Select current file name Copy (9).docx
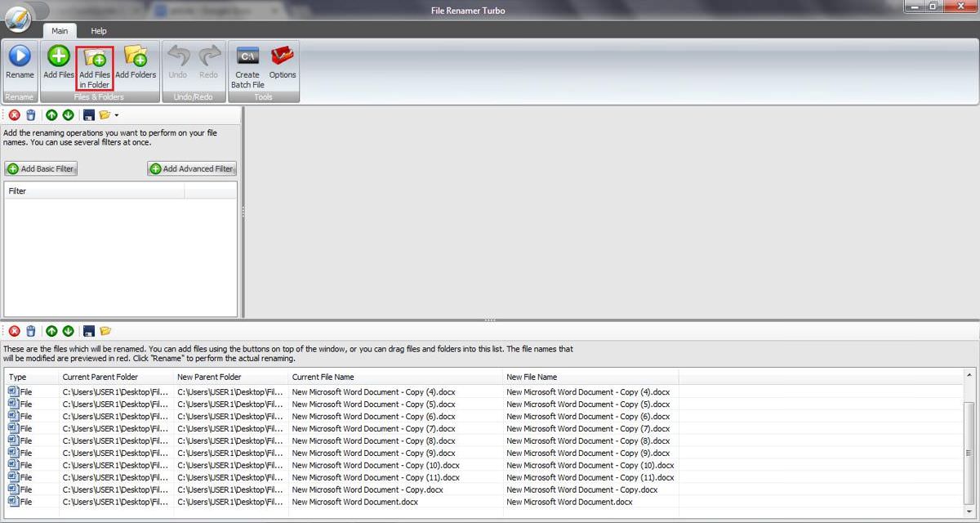The image size is (980, 523). [x=373, y=454]
